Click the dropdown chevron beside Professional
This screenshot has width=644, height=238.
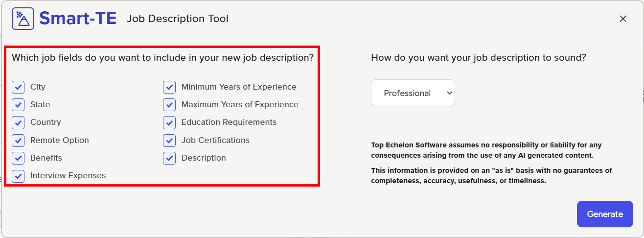pyautogui.click(x=450, y=93)
